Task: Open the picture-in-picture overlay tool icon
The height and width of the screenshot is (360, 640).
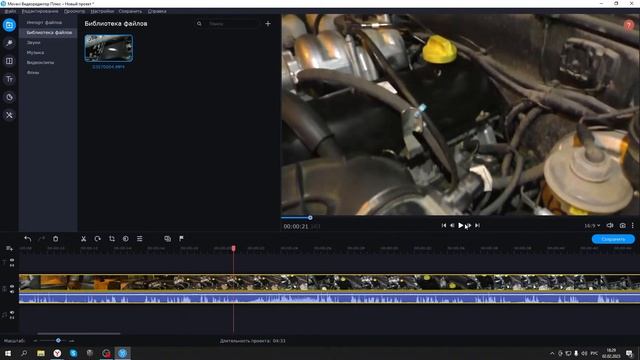Action: 167,239
